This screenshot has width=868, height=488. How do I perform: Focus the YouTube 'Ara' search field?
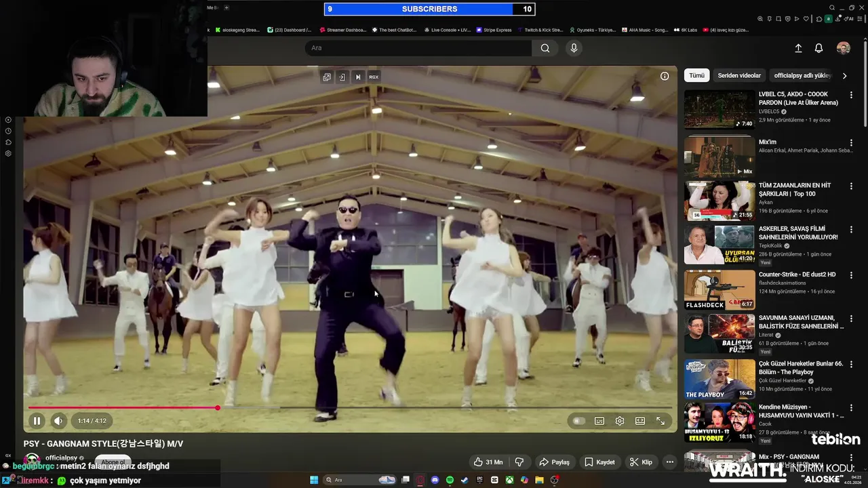[418, 48]
